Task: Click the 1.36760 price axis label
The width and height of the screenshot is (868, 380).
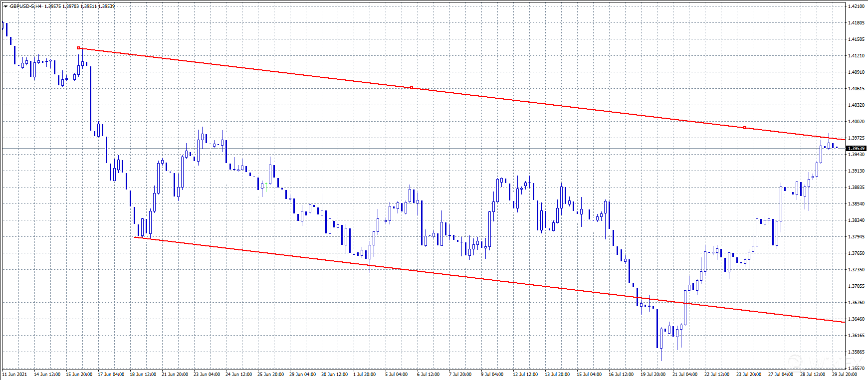Action: pos(856,303)
